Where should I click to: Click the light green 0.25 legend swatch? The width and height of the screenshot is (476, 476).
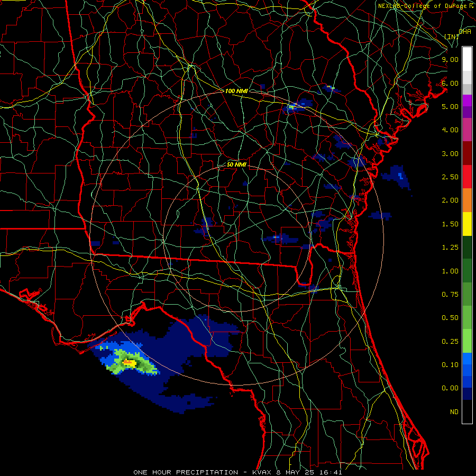[467, 341]
